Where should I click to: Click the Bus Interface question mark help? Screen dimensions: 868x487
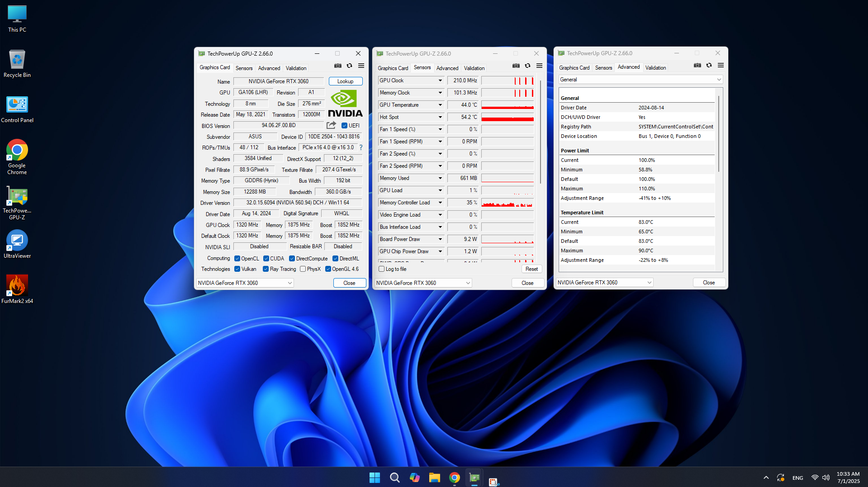click(361, 147)
